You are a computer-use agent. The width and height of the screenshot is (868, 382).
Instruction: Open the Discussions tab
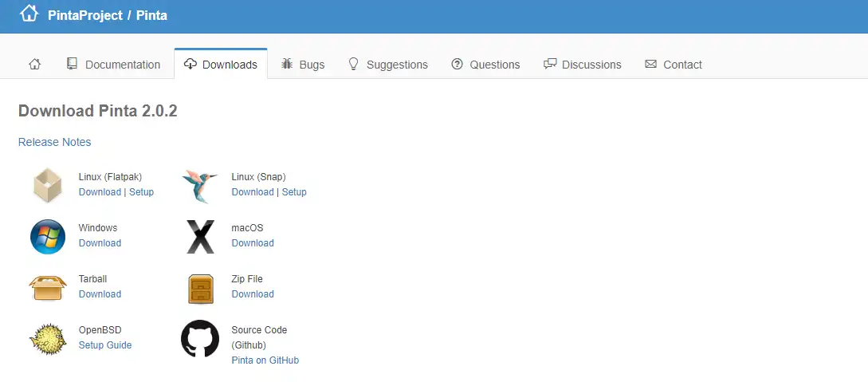pyautogui.click(x=583, y=65)
